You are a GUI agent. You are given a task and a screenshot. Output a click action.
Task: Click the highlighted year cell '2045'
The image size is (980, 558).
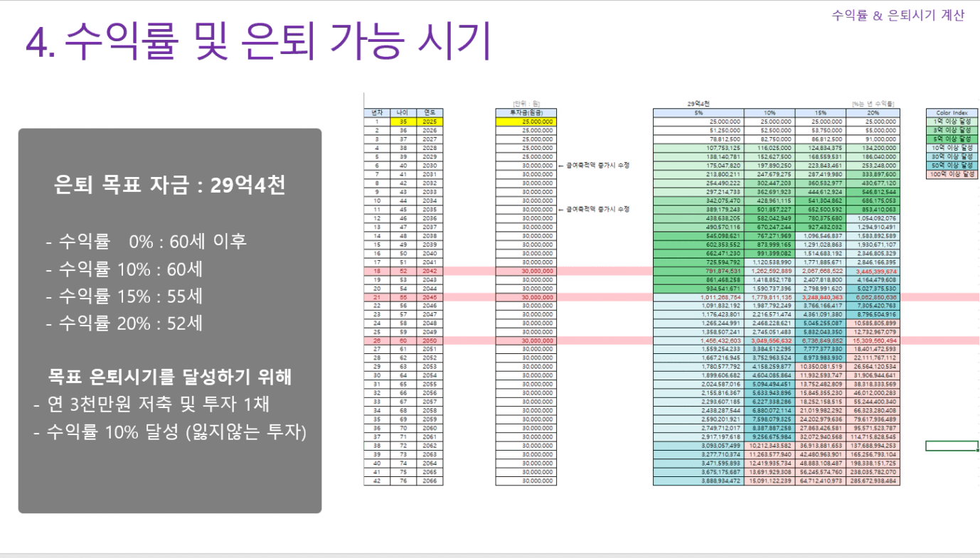[429, 297]
